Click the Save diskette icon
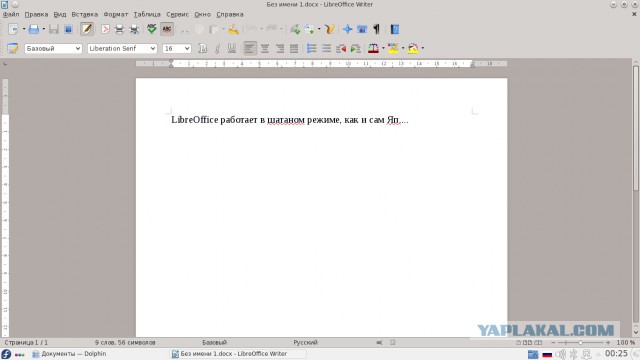Screen dimensions: 640x360 54,29
